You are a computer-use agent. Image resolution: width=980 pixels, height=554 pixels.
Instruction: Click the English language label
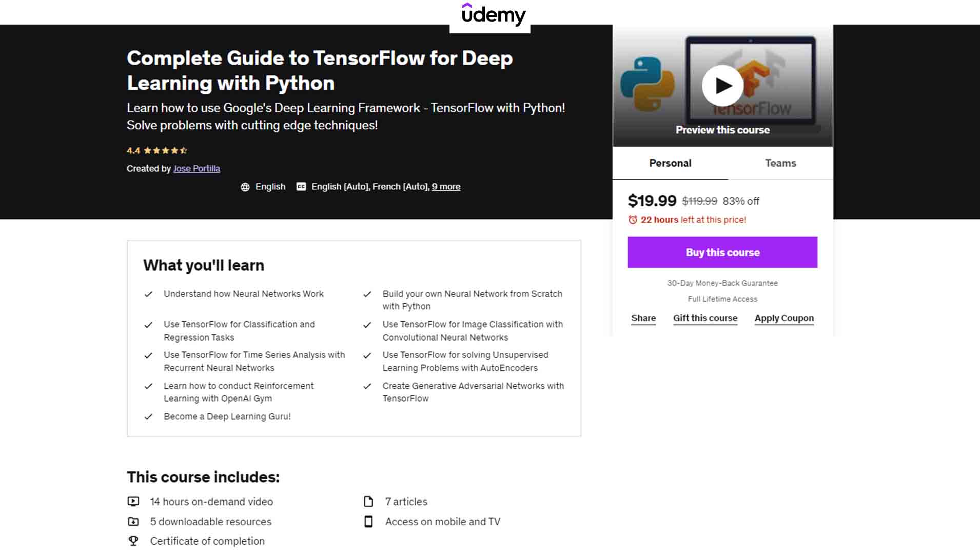click(x=270, y=187)
